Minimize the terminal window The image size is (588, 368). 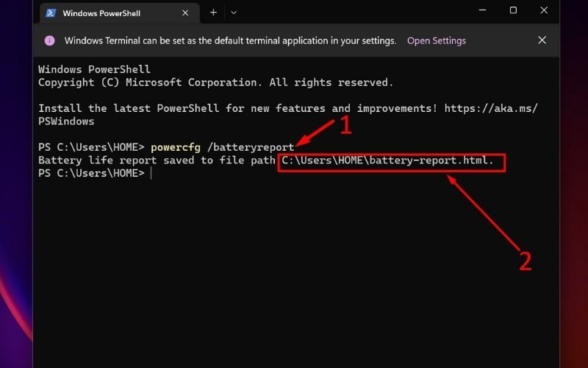(481, 10)
